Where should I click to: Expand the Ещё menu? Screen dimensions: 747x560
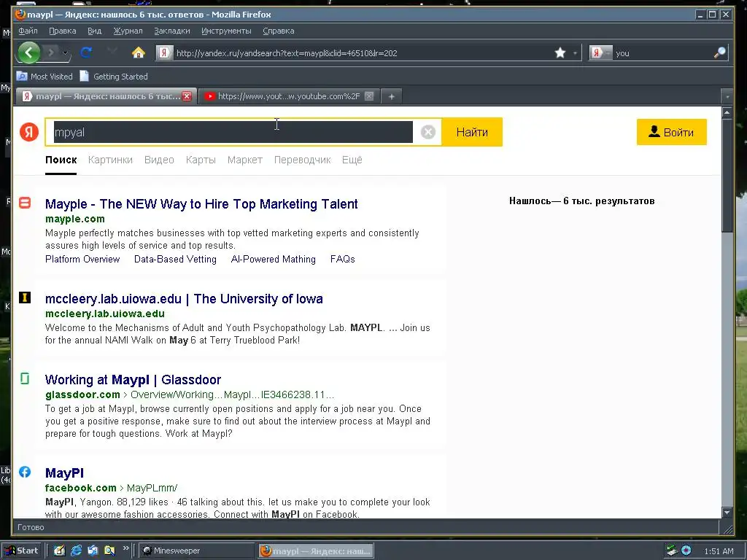352,160
